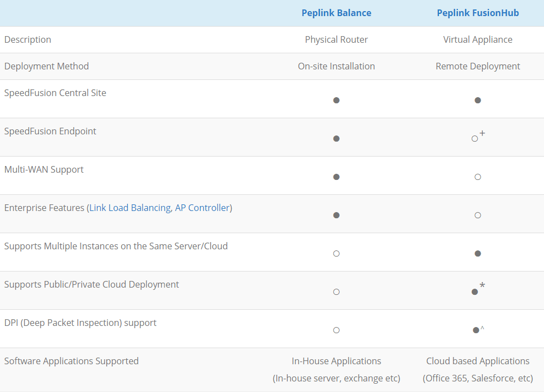This screenshot has width=544, height=392.
Task: Click FusionHub caret dot for DPI support
Action: (x=476, y=330)
